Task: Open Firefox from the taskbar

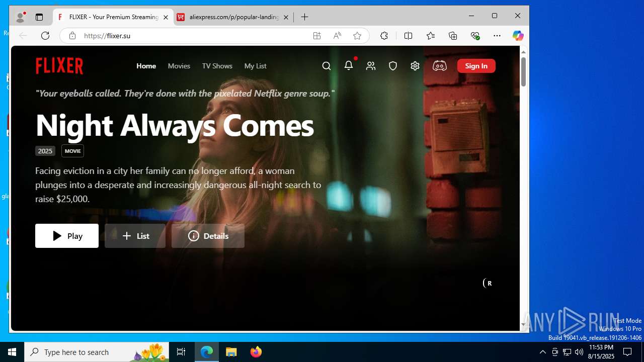Action: pyautogui.click(x=256, y=352)
